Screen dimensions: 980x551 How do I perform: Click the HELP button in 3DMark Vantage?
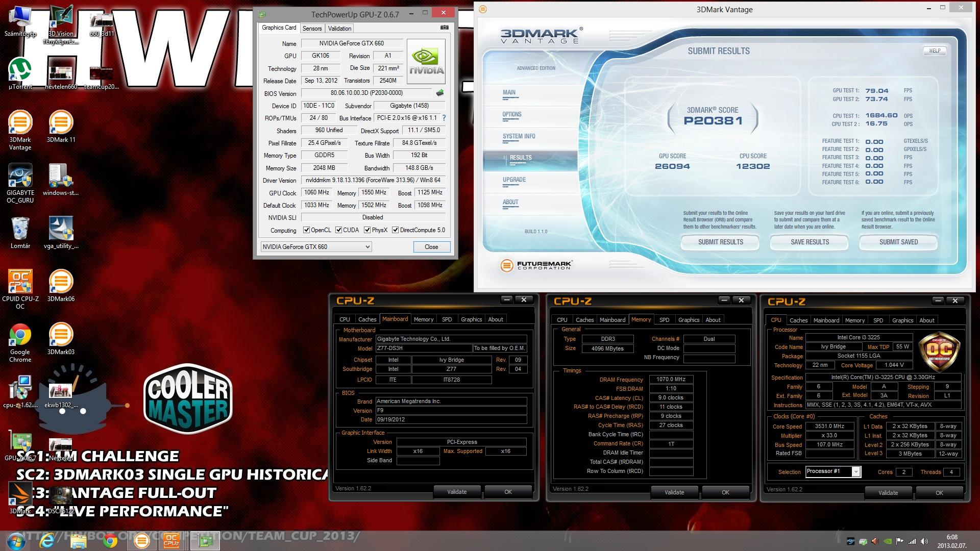pos(935,51)
